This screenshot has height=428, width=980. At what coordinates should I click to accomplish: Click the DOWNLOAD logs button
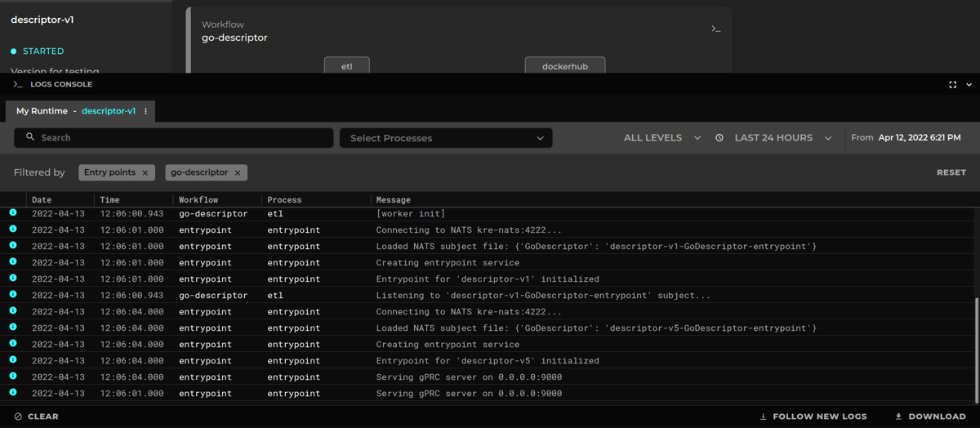(930, 417)
